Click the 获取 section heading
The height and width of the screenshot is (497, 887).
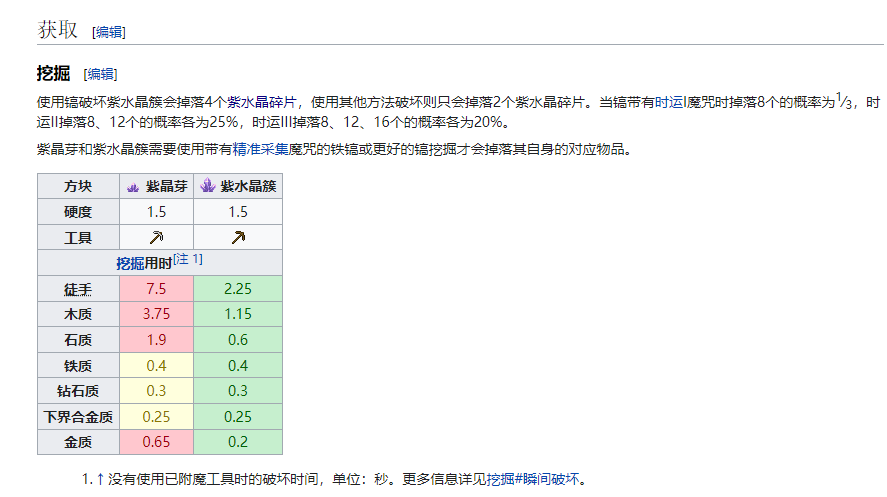(57, 29)
